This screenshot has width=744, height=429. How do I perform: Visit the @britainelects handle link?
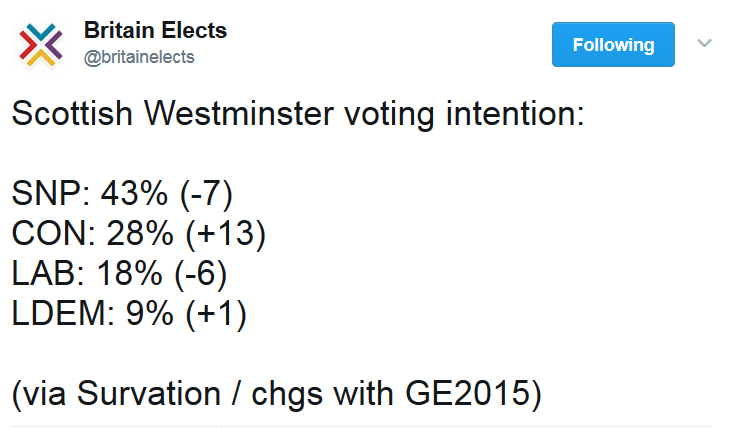(139, 57)
